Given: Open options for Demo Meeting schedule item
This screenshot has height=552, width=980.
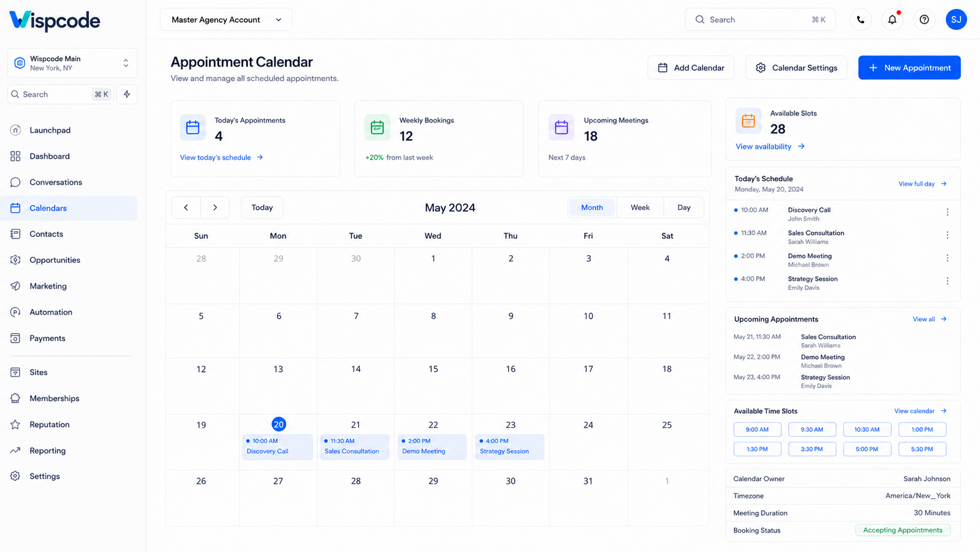Looking at the screenshot, I should [947, 258].
